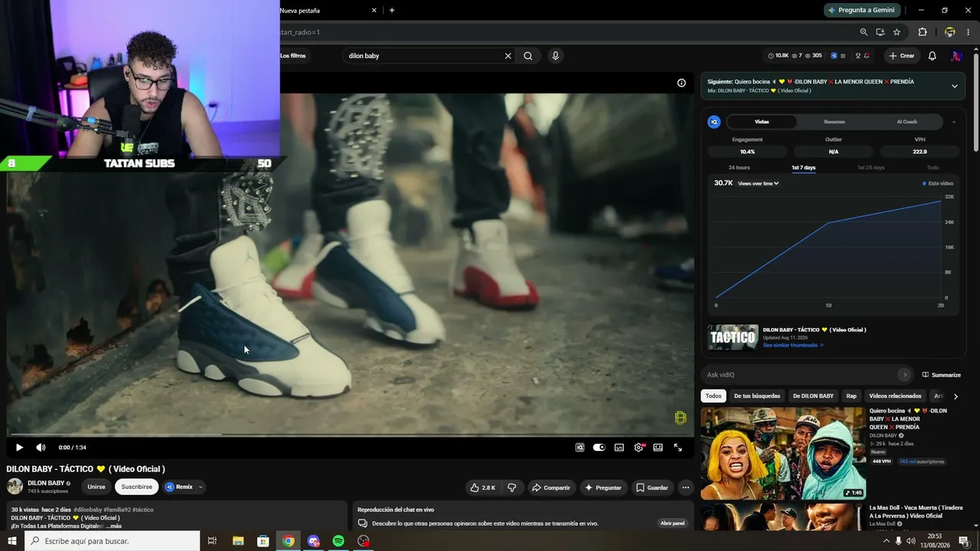The width and height of the screenshot is (980, 551).
Task: Open See similar thumbnails link
Action: (793, 345)
